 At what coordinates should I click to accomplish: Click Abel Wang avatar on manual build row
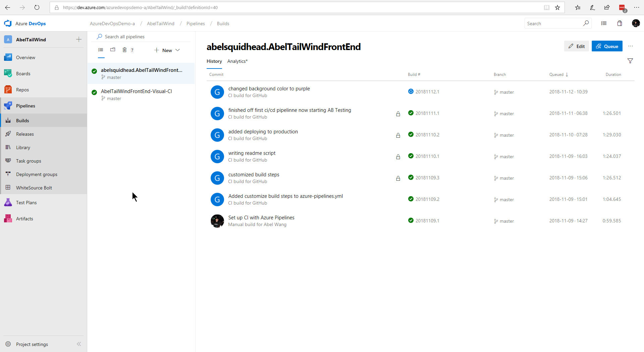pyautogui.click(x=217, y=221)
